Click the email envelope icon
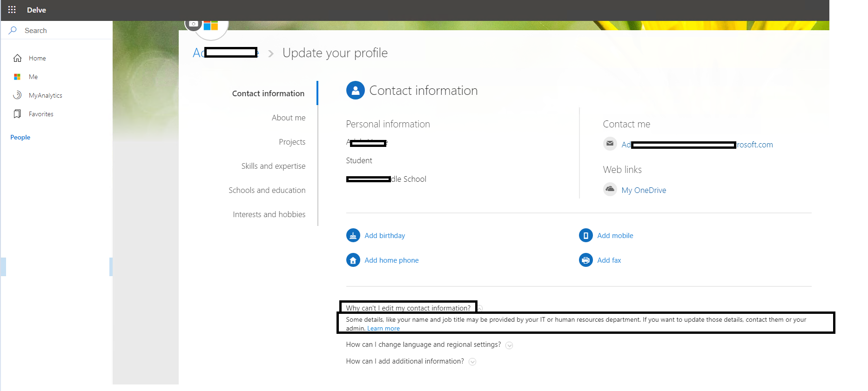Image resolution: width=868 pixels, height=391 pixels. click(610, 144)
